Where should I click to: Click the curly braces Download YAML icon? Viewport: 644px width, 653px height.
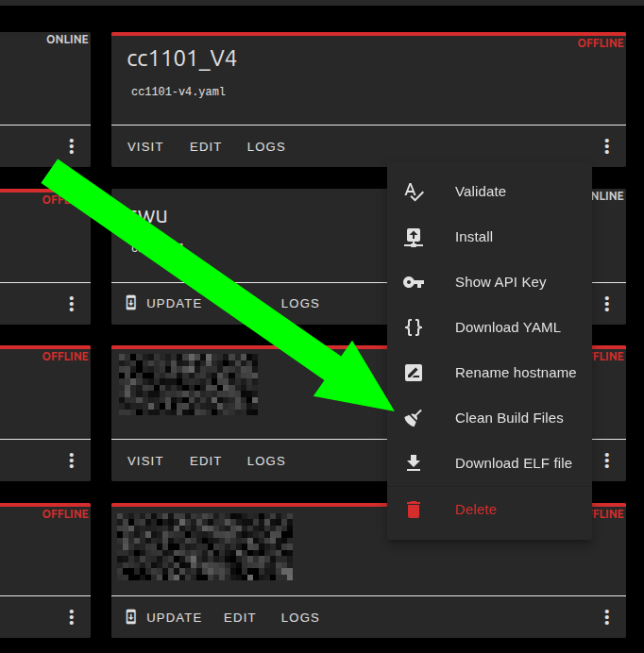coord(414,327)
